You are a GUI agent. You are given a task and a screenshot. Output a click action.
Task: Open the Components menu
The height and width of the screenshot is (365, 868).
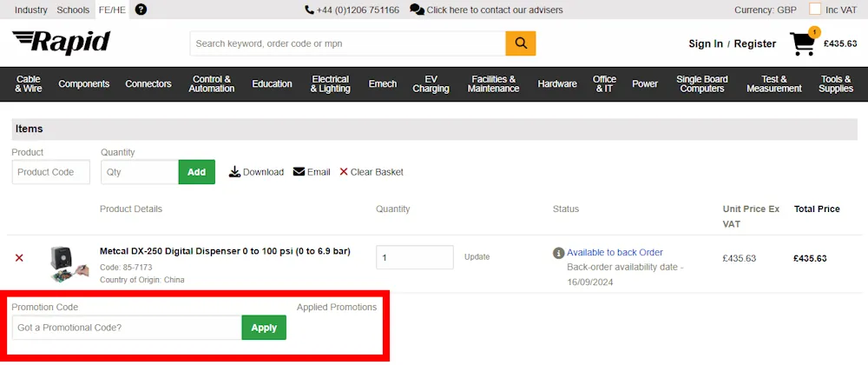tap(84, 83)
